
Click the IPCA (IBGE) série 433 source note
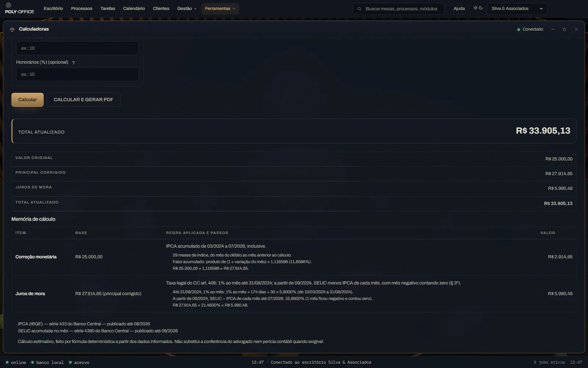pyautogui.click(x=84, y=324)
